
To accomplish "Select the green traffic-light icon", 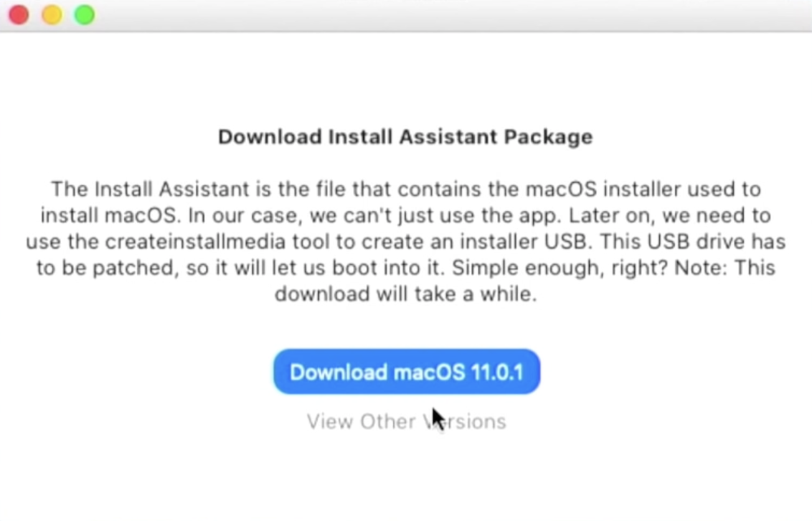I will pos(85,15).
